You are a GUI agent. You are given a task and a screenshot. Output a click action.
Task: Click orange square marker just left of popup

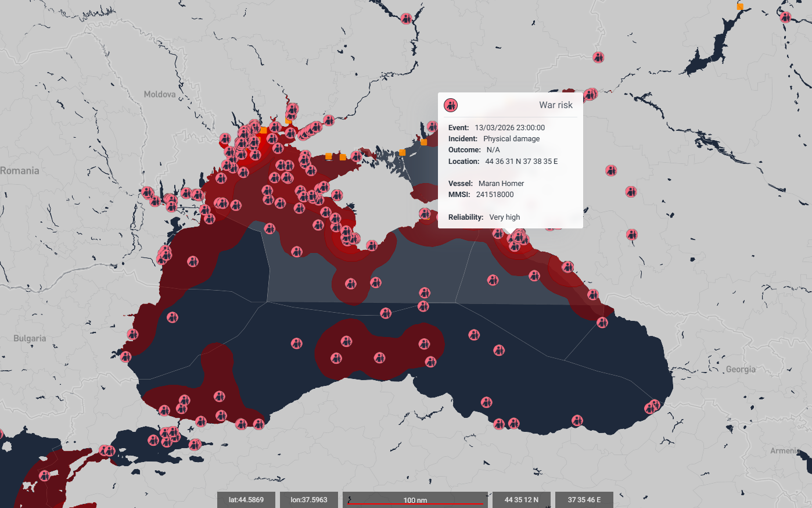(x=423, y=142)
